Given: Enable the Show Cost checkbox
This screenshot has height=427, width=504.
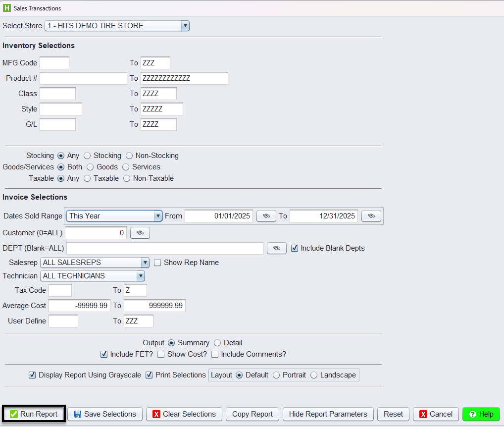Looking at the screenshot, I should (161, 354).
